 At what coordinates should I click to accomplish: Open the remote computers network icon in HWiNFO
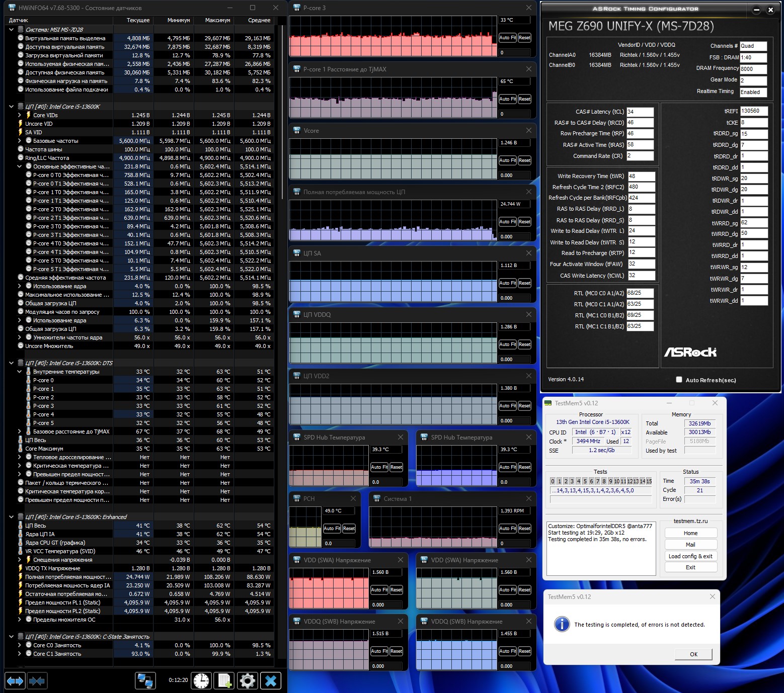coord(145,681)
